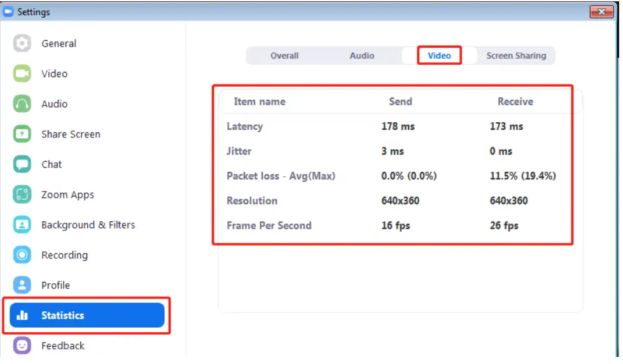Click the Recording circle icon
Screen dimensions: 623x364
pos(22,255)
